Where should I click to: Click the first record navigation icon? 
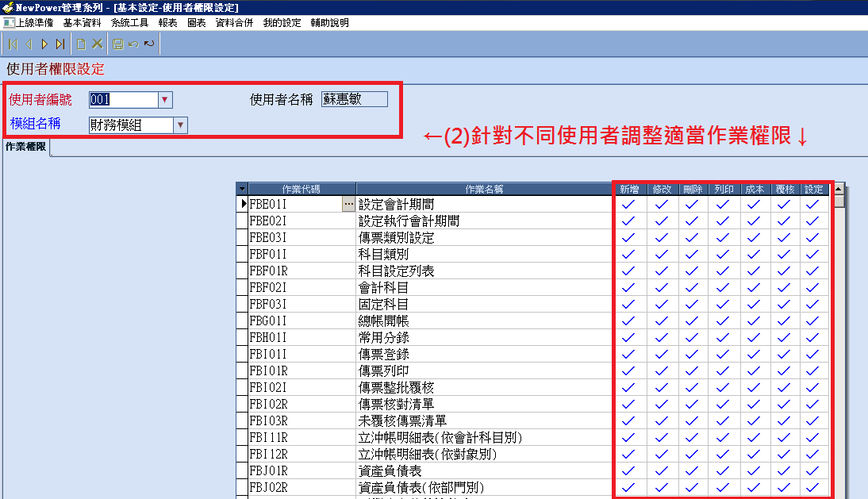click(13, 44)
